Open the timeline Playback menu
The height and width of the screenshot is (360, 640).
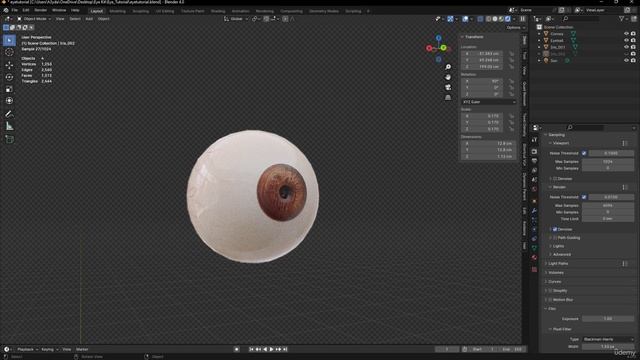coord(27,349)
